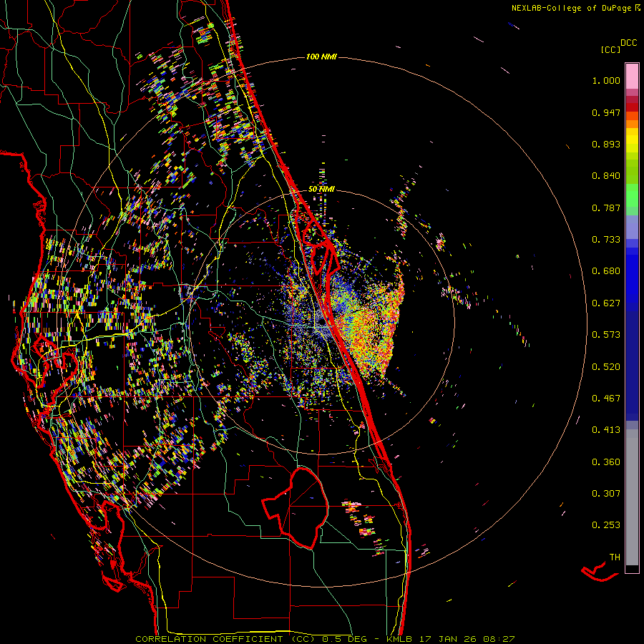The image size is (644, 644).
Task: Click the black TH swatch at bar bottom
Action: click(632, 568)
